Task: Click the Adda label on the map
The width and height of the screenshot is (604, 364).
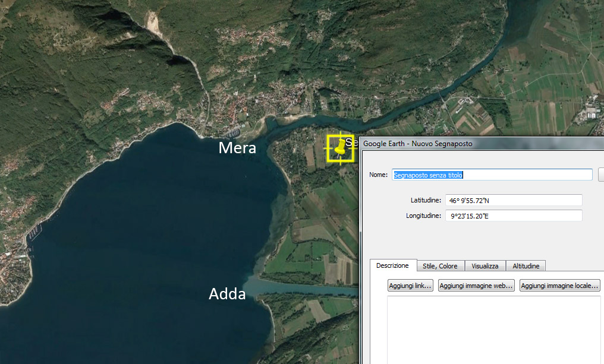Action: click(227, 294)
